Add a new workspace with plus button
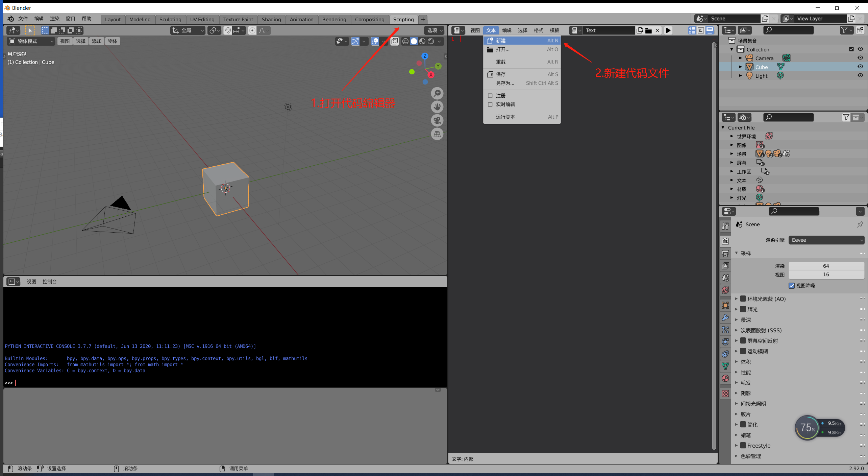868x476 pixels. point(423,19)
